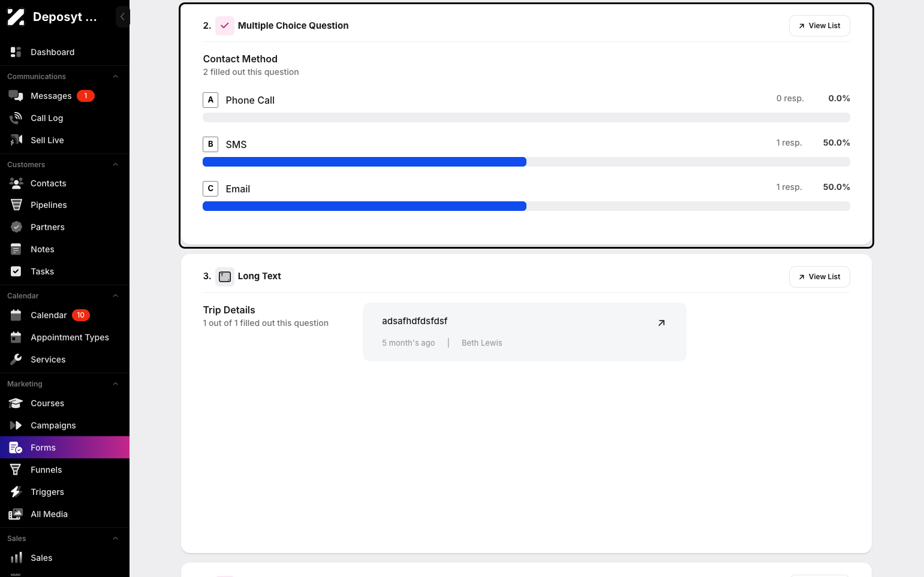Click the Deposyt logo icon

tap(16, 17)
